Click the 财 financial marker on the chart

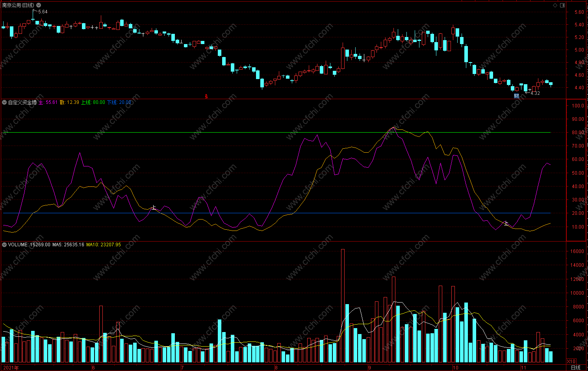click(516, 96)
